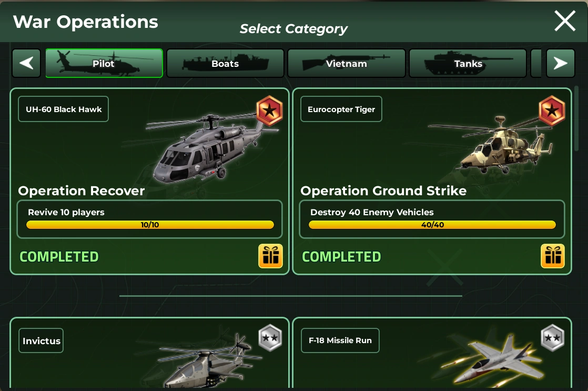Viewport: 588px width, 391px height.
Task: Switch to the Boats category
Action: pyautogui.click(x=225, y=63)
